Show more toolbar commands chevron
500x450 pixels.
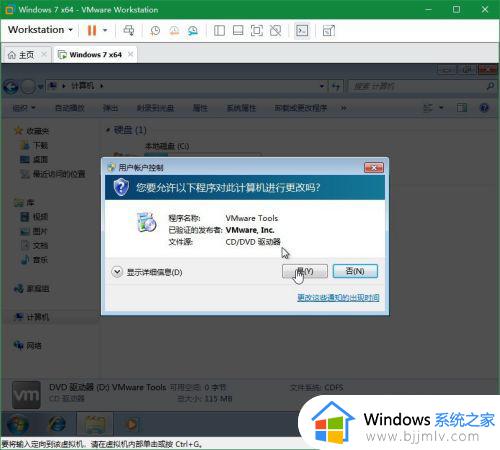(x=343, y=108)
